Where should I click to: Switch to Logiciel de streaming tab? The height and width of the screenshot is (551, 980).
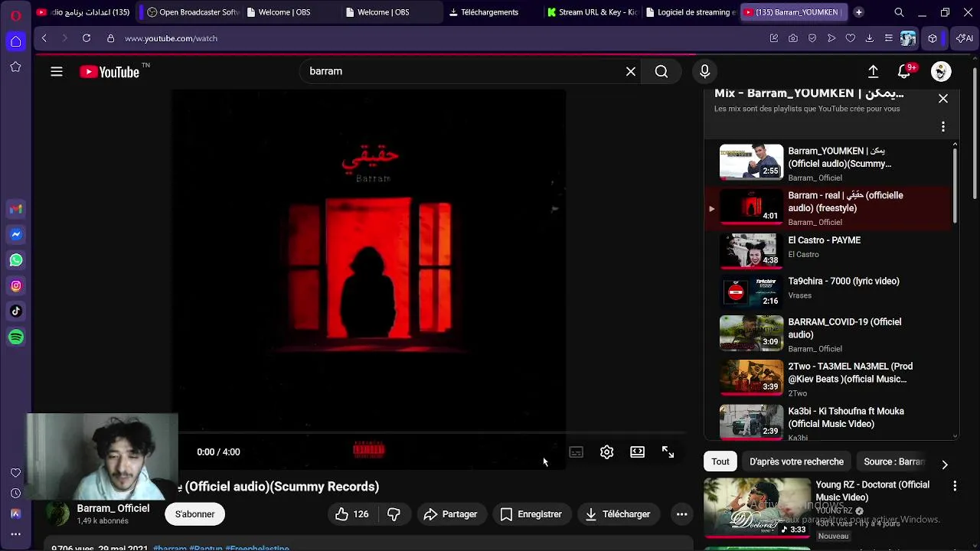690,12
